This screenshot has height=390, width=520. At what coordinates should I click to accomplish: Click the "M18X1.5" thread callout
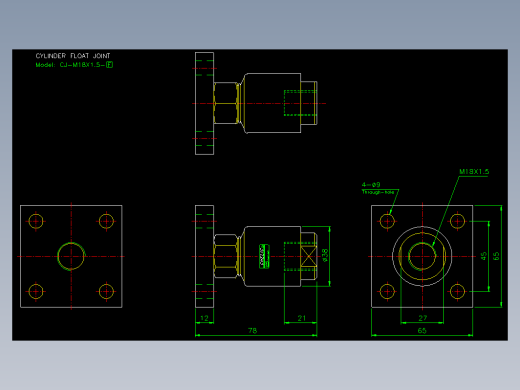coord(474,171)
